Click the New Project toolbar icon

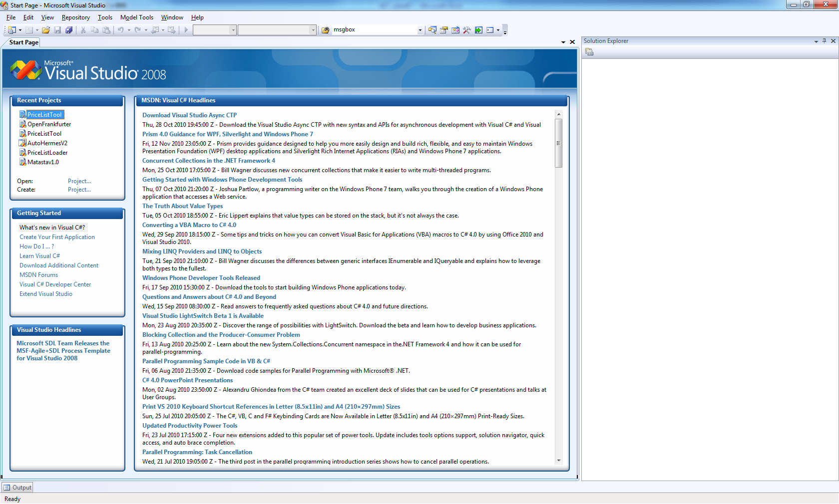coord(12,30)
